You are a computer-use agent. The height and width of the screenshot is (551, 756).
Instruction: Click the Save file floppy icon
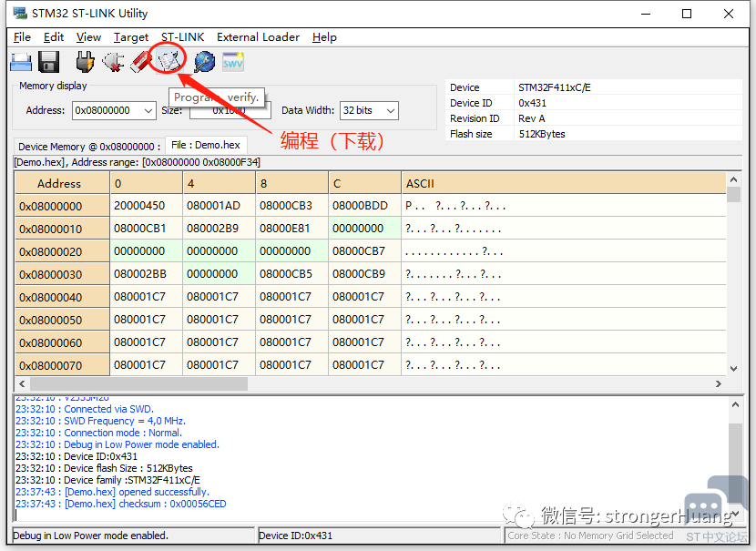coord(48,62)
